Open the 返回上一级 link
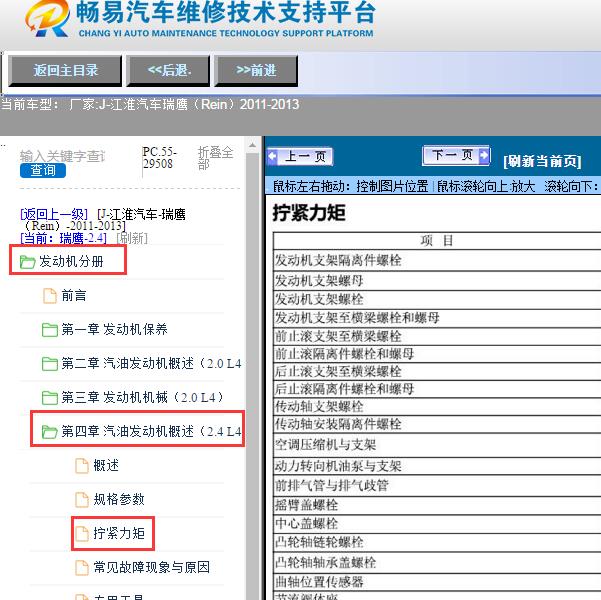The height and width of the screenshot is (600, 601). click(x=54, y=214)
